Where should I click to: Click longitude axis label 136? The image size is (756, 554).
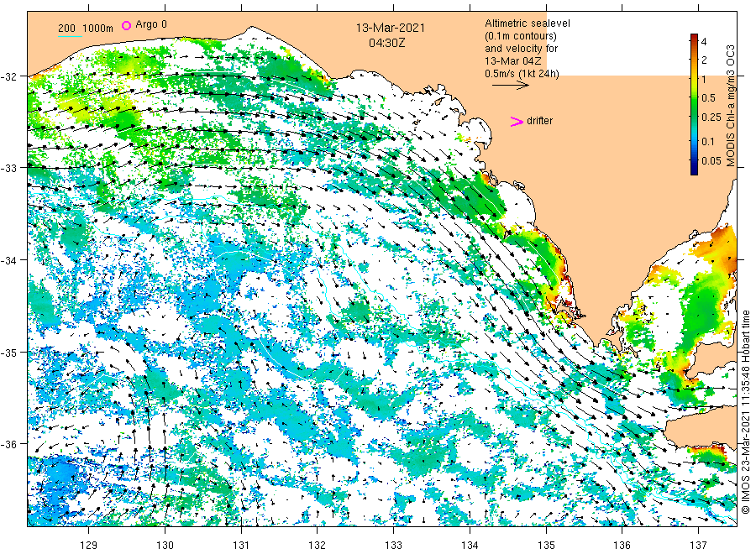click(622, 546)
